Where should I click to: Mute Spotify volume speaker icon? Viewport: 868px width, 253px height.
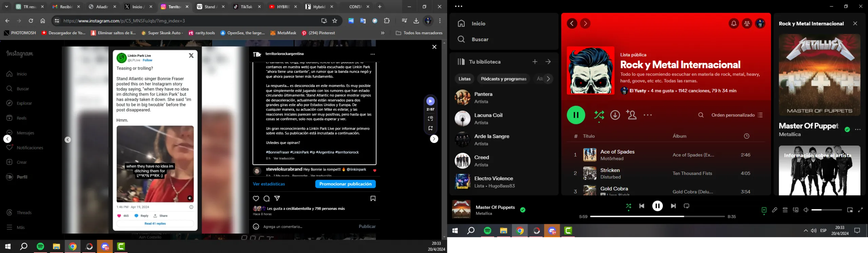coord(806,210)
